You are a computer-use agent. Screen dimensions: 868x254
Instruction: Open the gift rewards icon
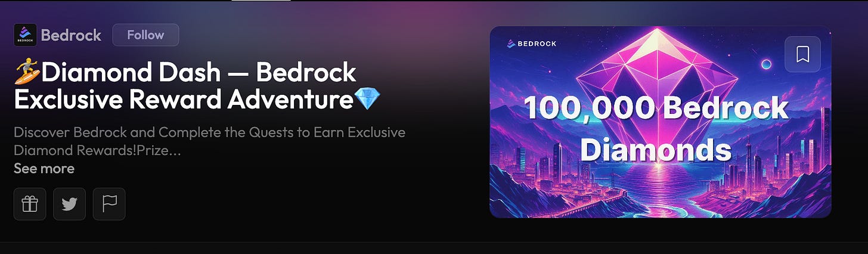tap(30, 204)
